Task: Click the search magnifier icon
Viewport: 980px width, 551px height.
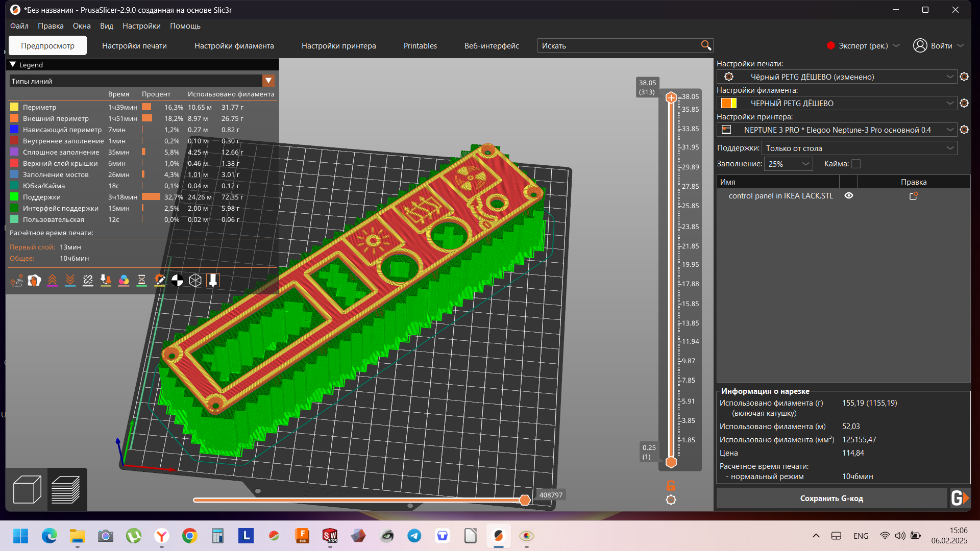Action: pos(706,45)
